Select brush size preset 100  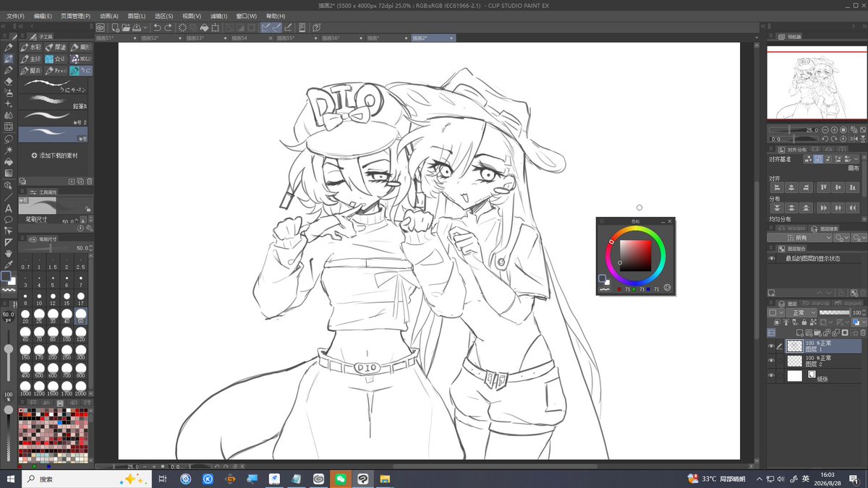click(x=67, y=334)
